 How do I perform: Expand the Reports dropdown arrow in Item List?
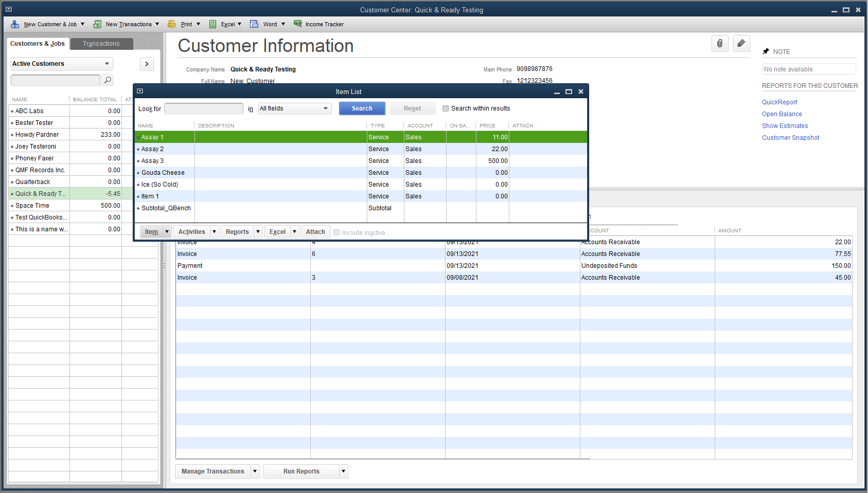(x=258, y=232)
